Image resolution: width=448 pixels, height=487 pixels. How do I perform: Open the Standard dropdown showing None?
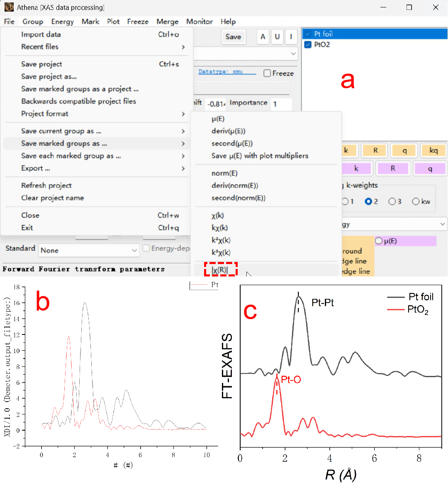[x=88, y=250]
